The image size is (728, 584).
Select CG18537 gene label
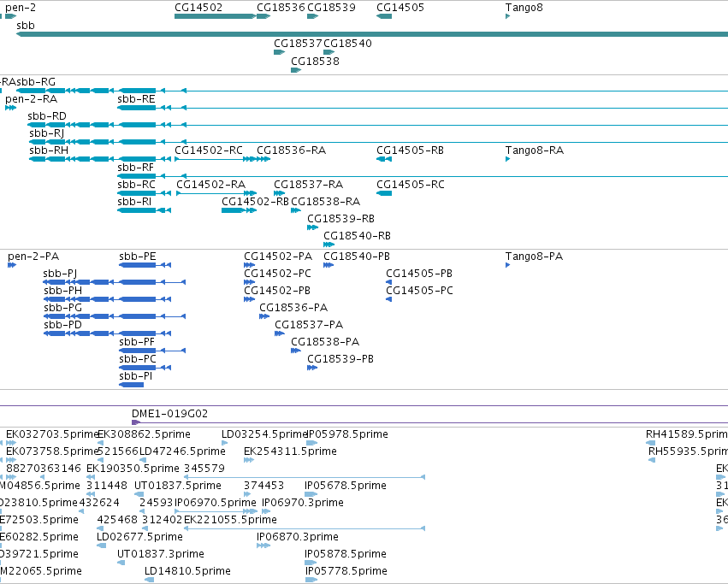coord(298,43)
